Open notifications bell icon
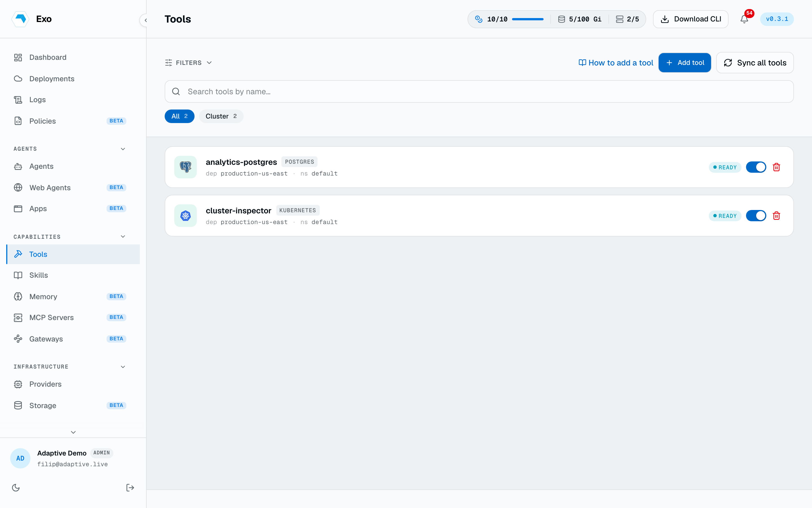Screen dimensions: 812x508 744,19
